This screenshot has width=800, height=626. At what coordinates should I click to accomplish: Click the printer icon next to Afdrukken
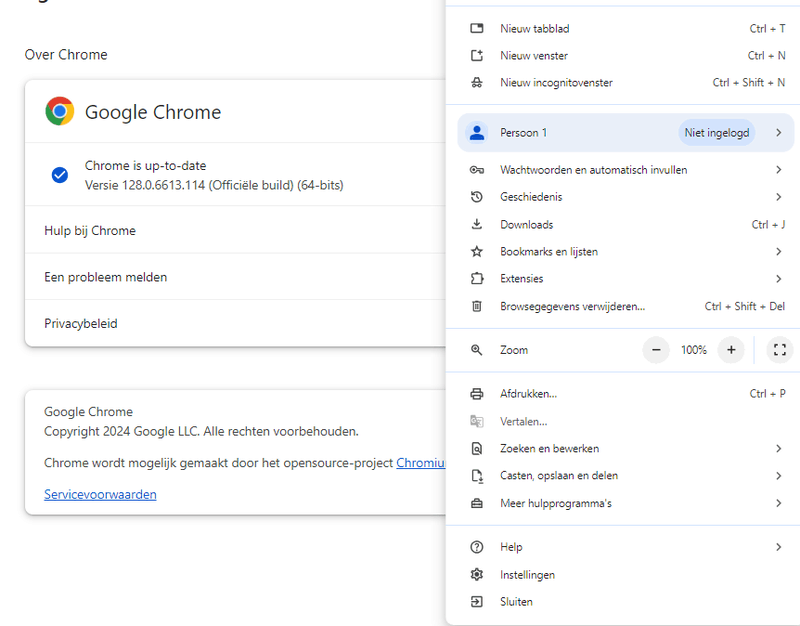tap(477, 394)
